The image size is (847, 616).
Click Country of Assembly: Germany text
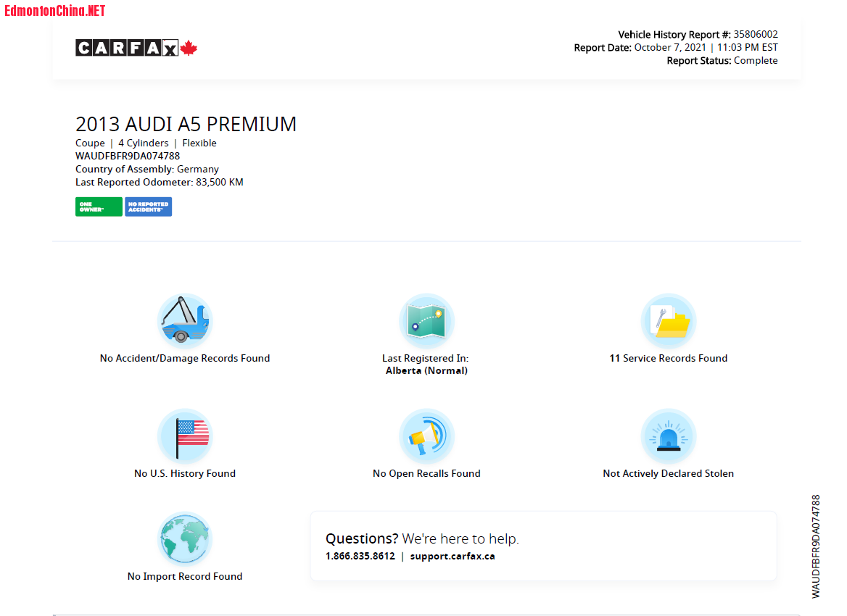point(147,169)
